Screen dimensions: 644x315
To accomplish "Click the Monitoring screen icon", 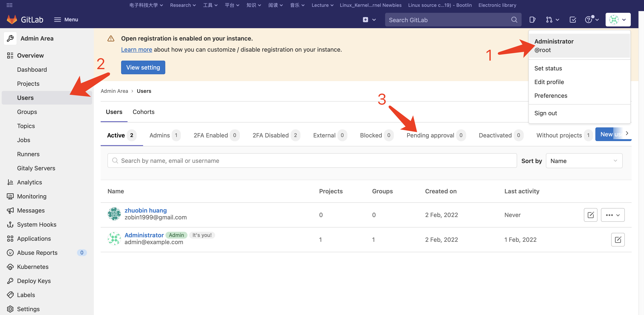I will pyautogui.click(x=10, y=196).
